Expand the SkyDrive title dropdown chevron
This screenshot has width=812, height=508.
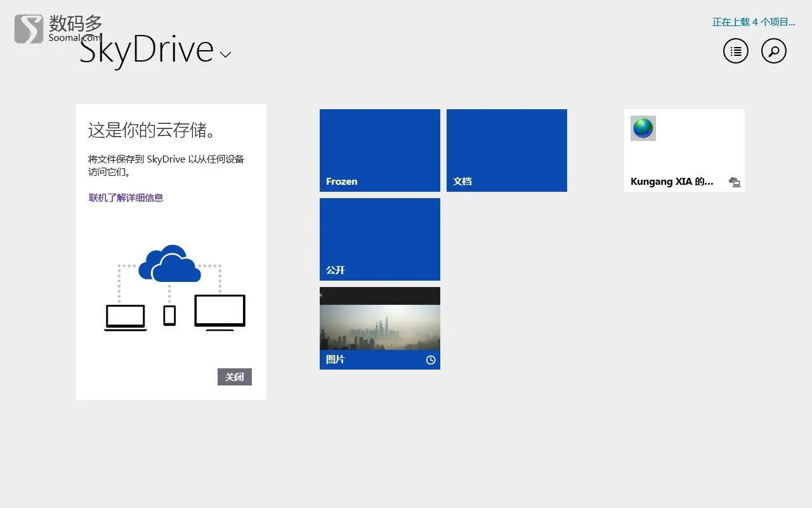click(x=225, y=55)
